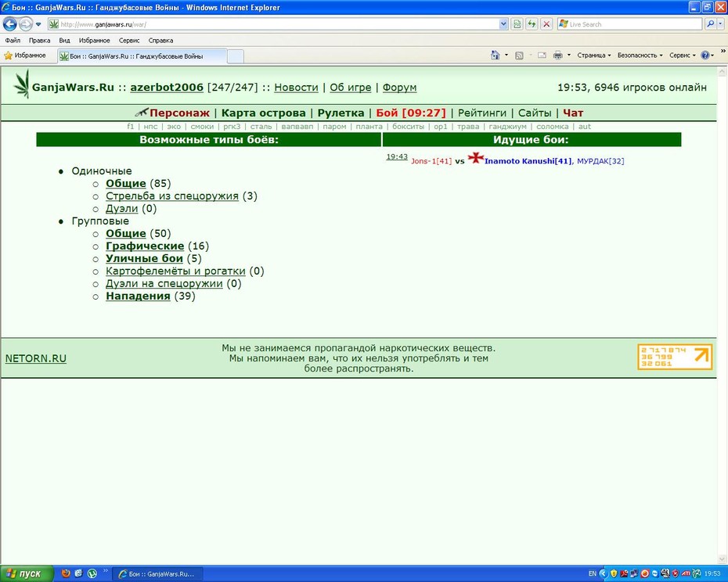Click the Stop loading red X icon

pyautogui.click(x=546, y=24)
